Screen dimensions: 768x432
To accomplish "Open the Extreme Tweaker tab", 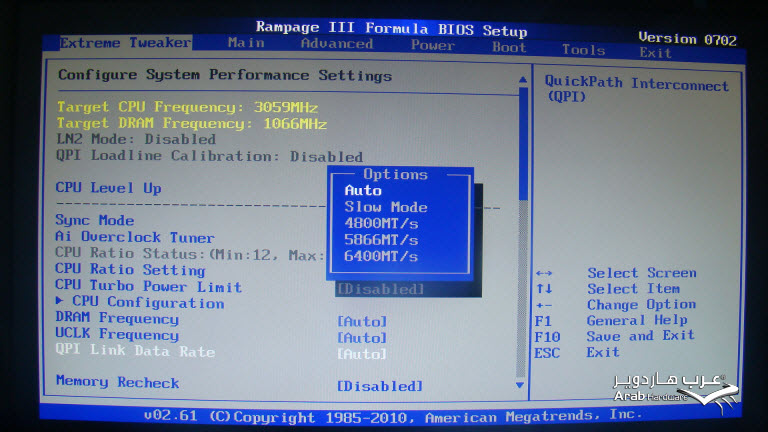I will pos(125,43).
